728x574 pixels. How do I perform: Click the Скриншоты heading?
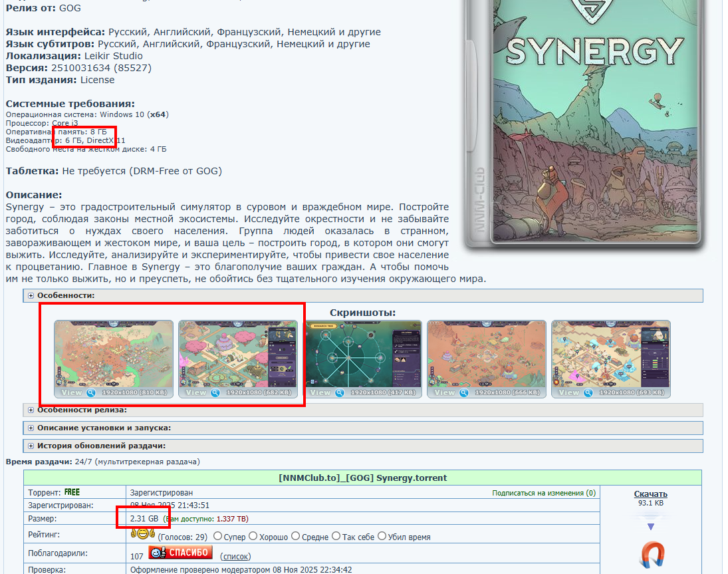[x=362, y=313]
